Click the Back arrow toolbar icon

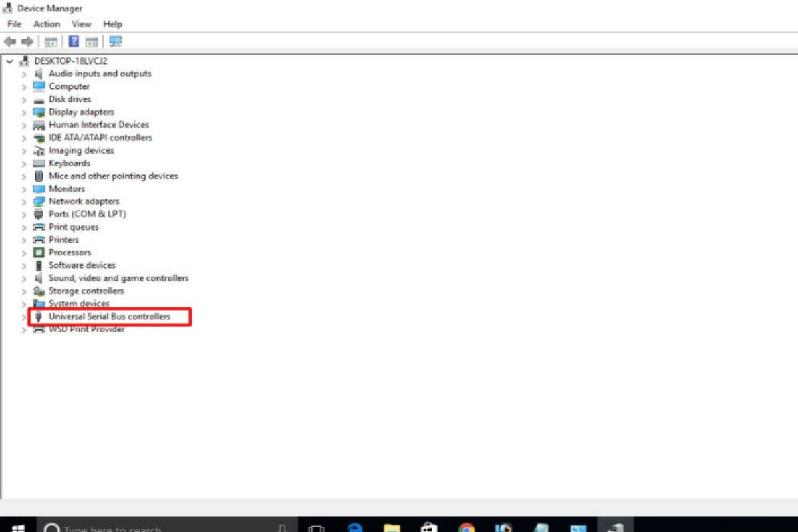tap(10, 42)
